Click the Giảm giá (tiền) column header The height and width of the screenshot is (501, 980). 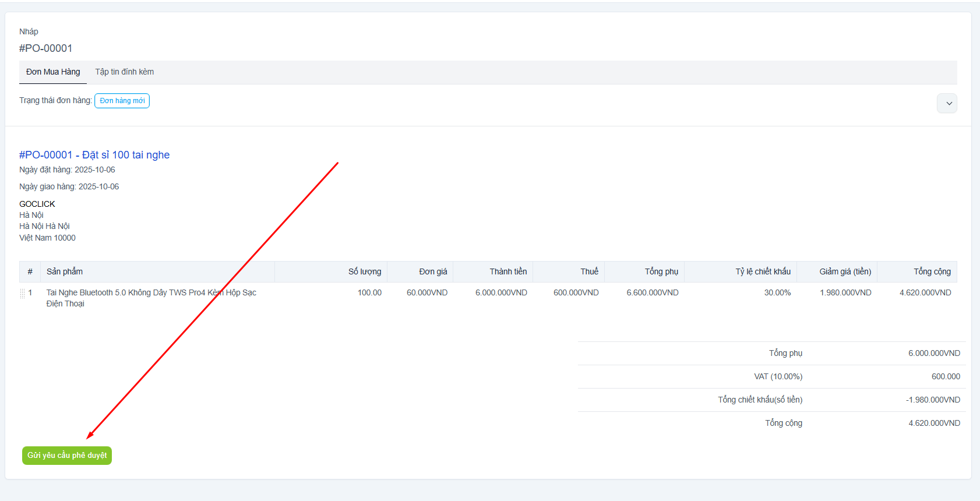pyautogui.click(x=845, y=272)
